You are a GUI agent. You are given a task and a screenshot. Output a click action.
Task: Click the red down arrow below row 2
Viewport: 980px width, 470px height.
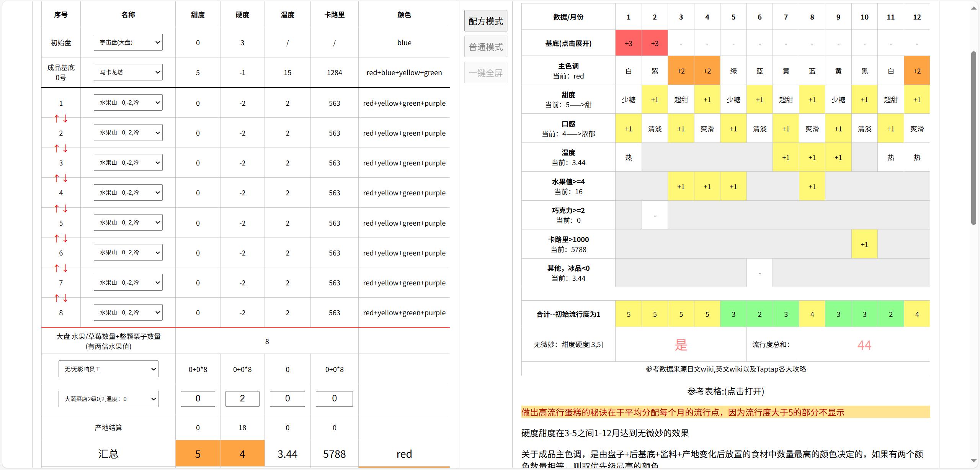(65, 149)
